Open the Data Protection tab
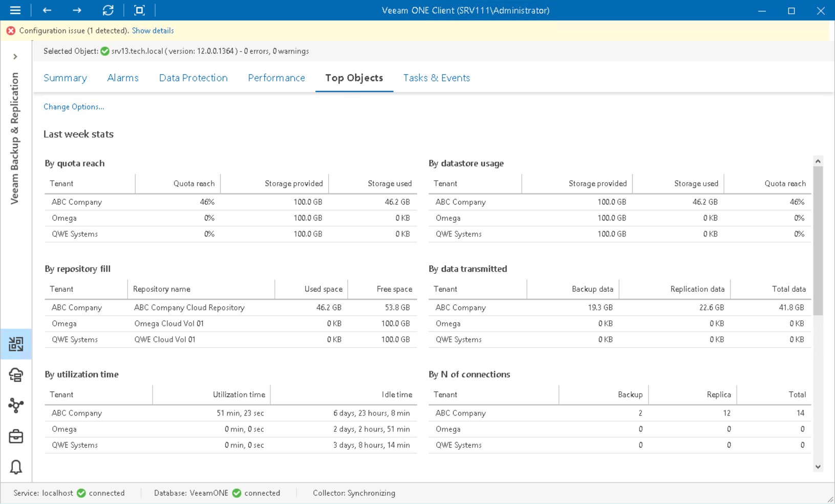The height and width of the screenshot is (504, 835). [x=193, y=78]
